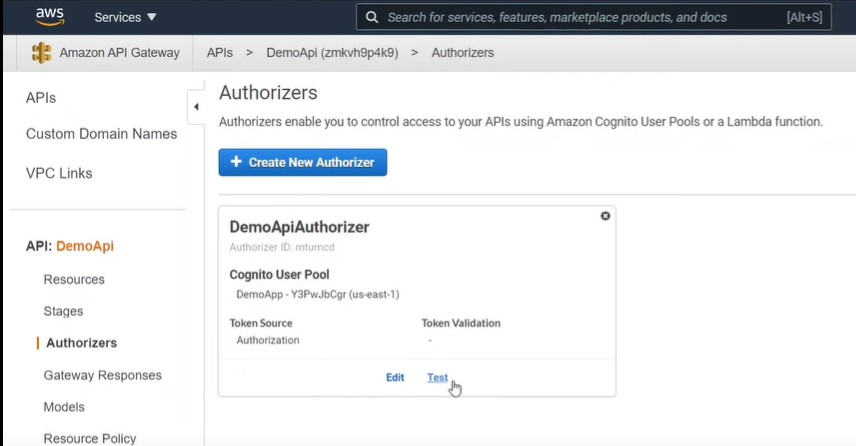Image resolution: width=856 pixels, height=446 pixels.
Task: Click plus icon on Create New Authorizer
Action: point(236,162)
